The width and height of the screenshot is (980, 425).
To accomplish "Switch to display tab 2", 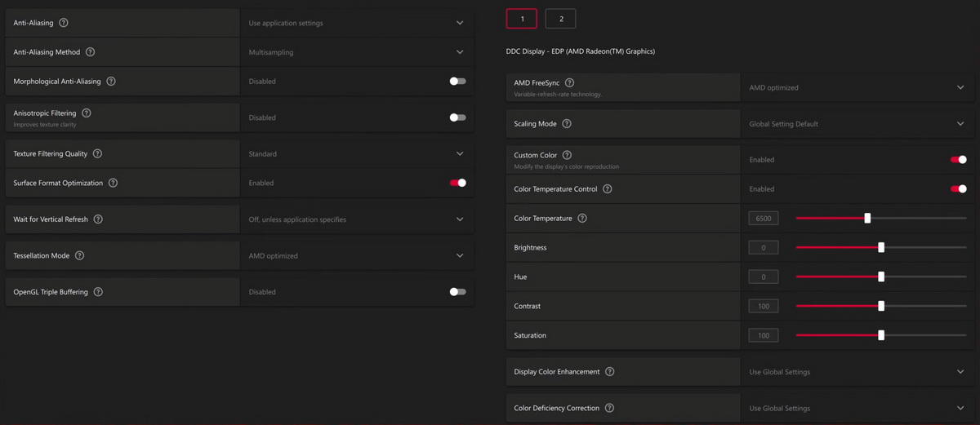I will click(561, 19).
